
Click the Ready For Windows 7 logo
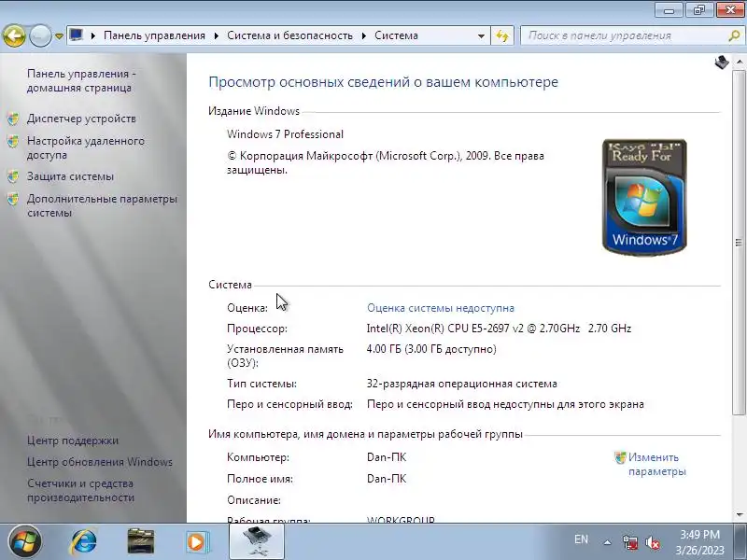(x=644, y=197)
